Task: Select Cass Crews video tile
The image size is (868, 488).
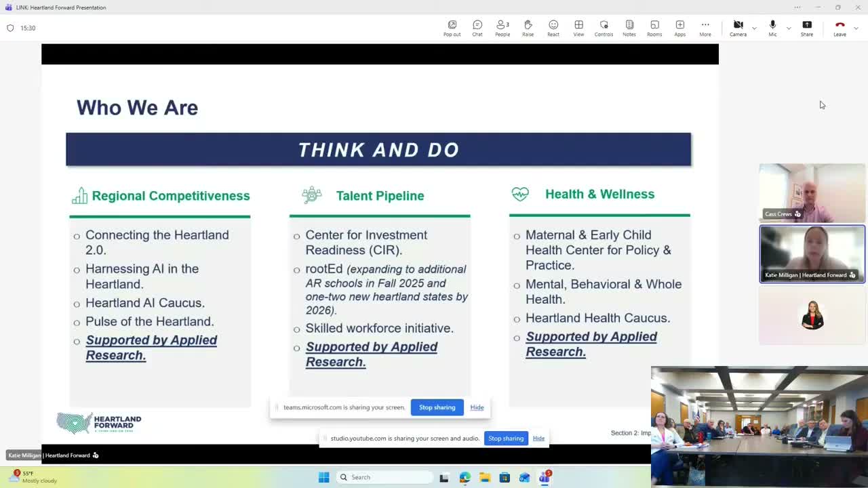Action: pyautogui.click(x=812, y=192)
